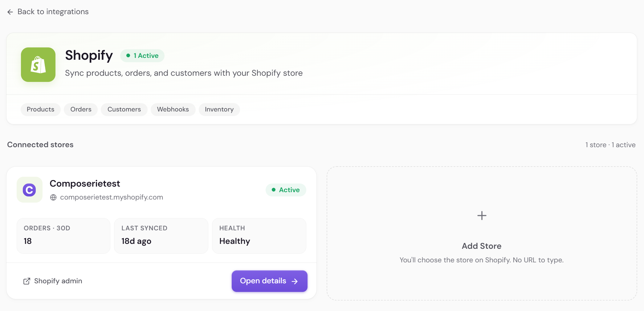Click the Last Synced 18d ago tile
This screenshot has height=311, width=644.
tap(161, 236)
